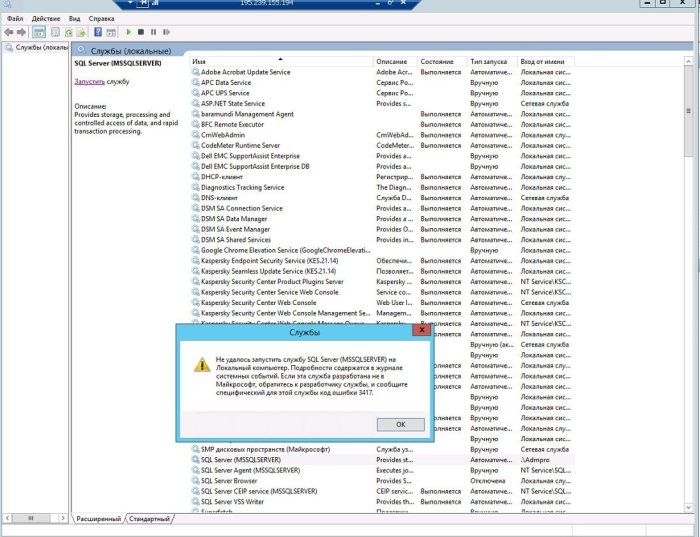Select the BFC Remote Executor row
The width and height of the screenshot is (700, 537).
[x=382, y=124]
